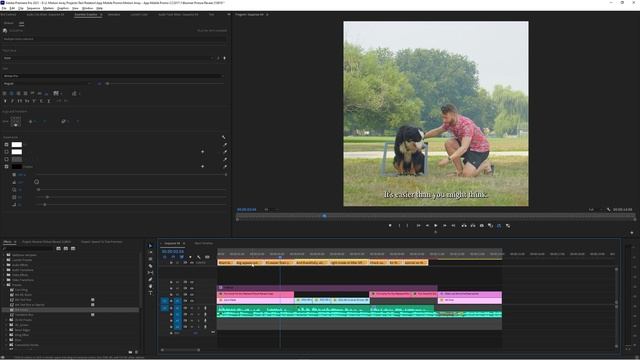Viewport: 640px width, 360px height.
Task: Select the Razor tool
Action: [150, 266]
